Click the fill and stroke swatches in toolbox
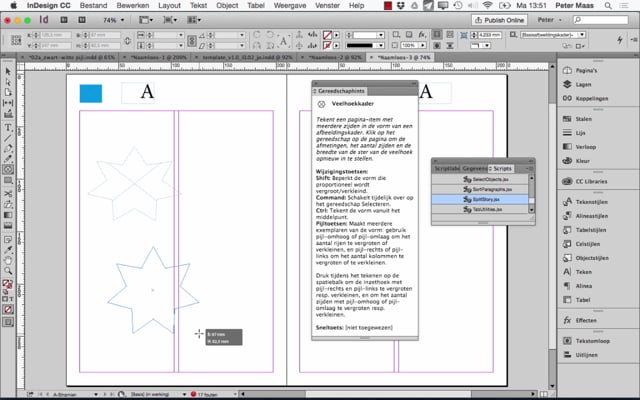 7,284
